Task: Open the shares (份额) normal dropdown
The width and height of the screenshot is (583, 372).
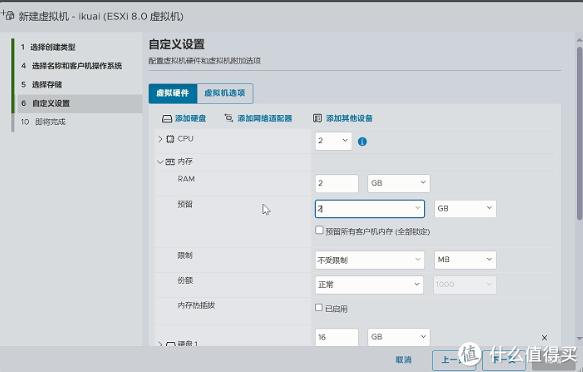Action: coord(369,285)
